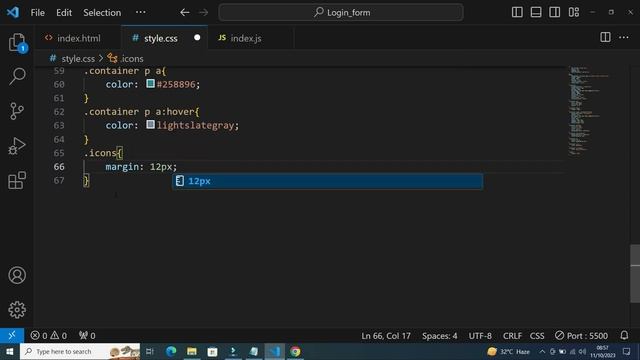Screen dimensions: 640x360
Task: Go back with the left arrow
Action: [184, 13]
